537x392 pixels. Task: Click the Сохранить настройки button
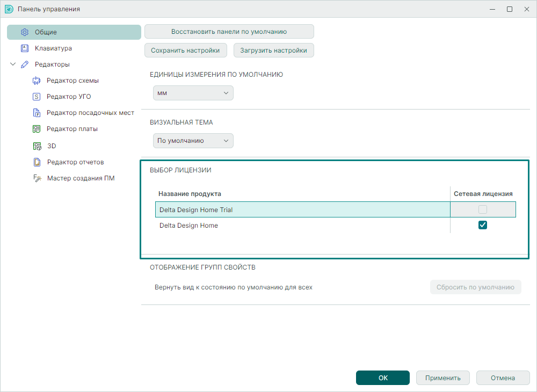pos(185,50)
